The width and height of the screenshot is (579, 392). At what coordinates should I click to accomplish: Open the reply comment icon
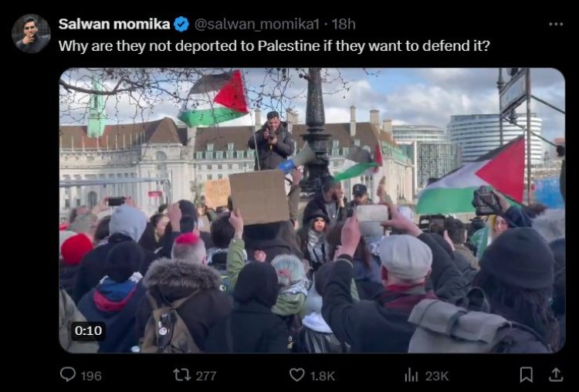point(68,375)
